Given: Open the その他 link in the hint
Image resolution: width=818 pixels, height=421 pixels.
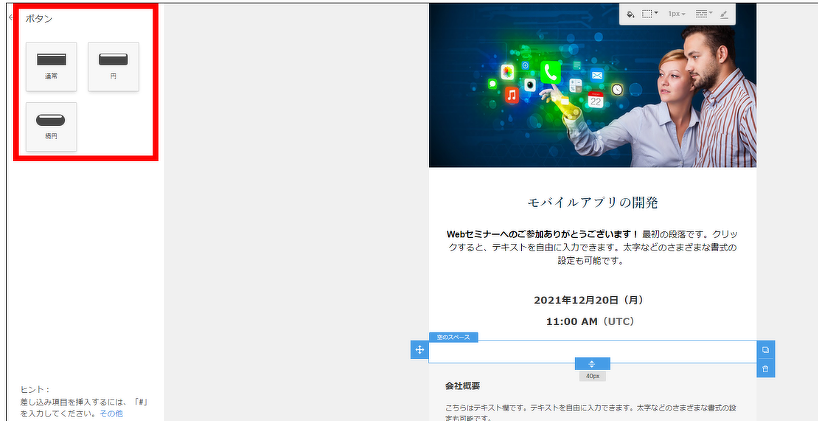Looking at the screenshot, I should (111, 412).
